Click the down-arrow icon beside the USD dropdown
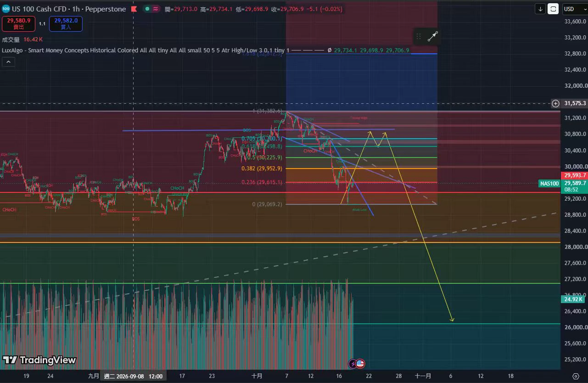Viewport: 588px width, 383px height. tap(541, 9)
